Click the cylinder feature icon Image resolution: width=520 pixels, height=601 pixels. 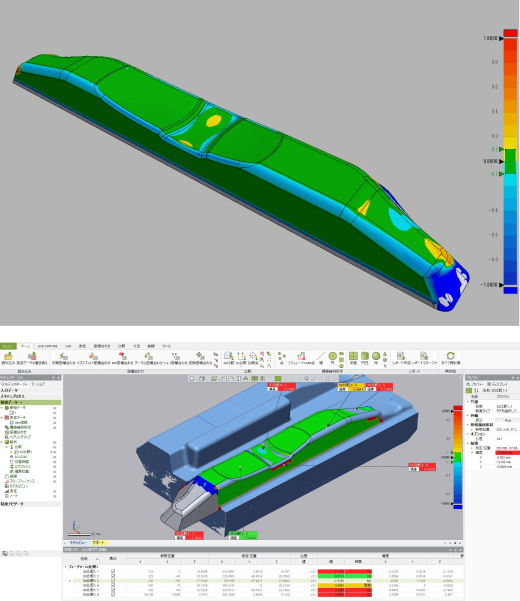coord(365,356)
